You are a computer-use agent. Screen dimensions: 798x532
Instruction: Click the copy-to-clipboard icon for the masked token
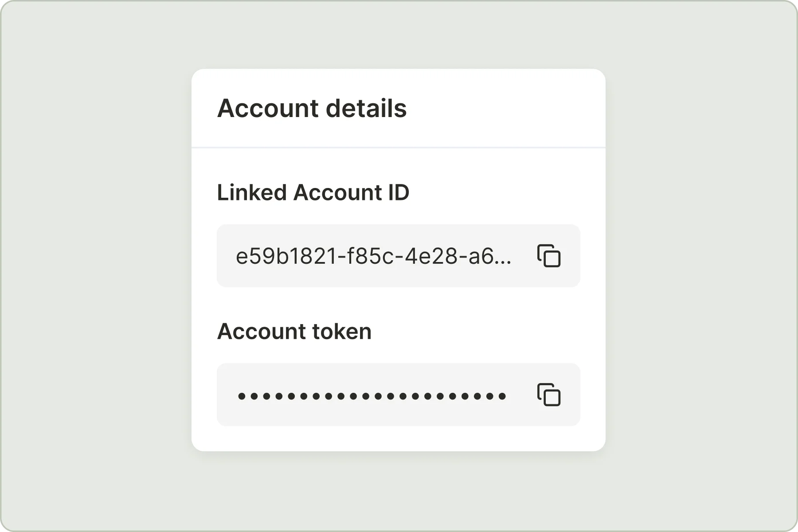pyautogui.click(x=550, y=394)
